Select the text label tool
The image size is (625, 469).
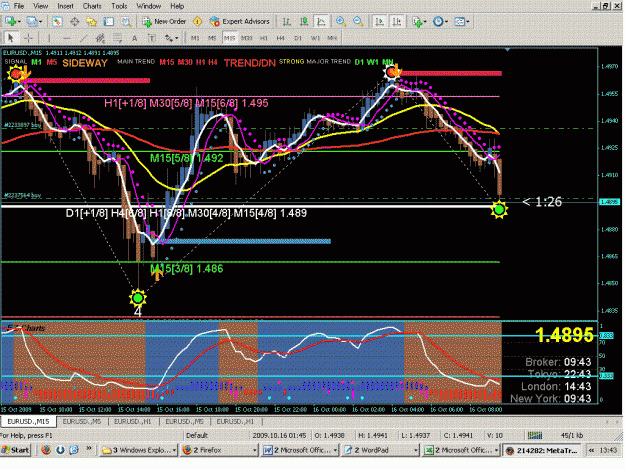pos(152,38)
